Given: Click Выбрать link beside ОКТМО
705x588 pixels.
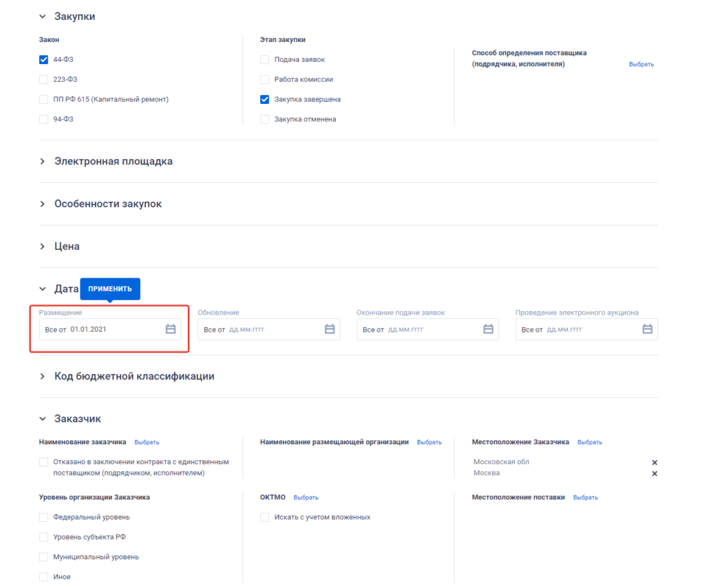Looking at the screenshot, I should pyautogui.click(x=306, y=497).
